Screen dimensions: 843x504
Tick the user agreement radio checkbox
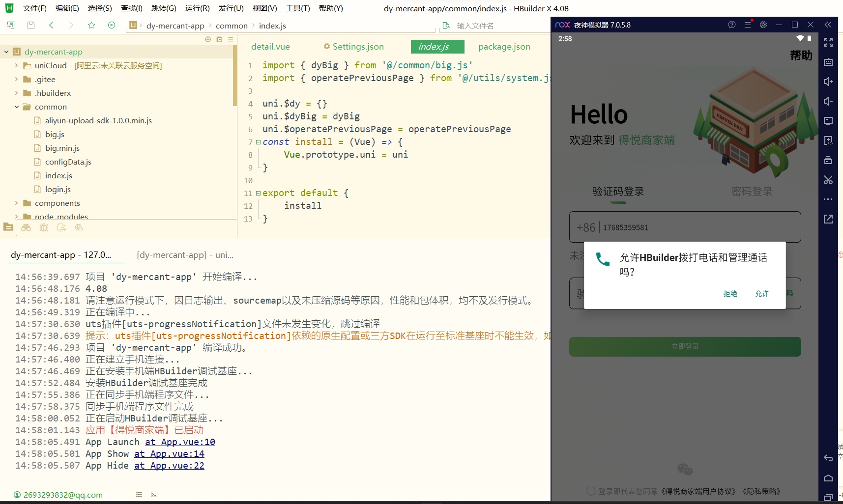coord(591,491)
